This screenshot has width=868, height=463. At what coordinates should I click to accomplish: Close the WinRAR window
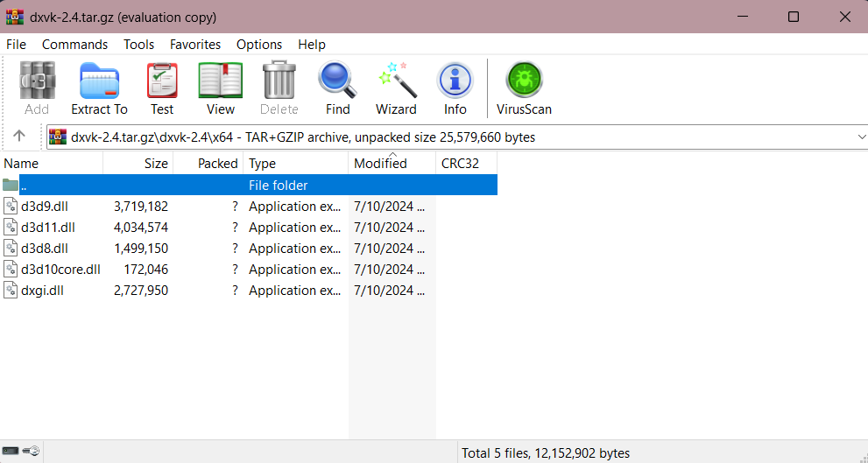tap(844, 17)
